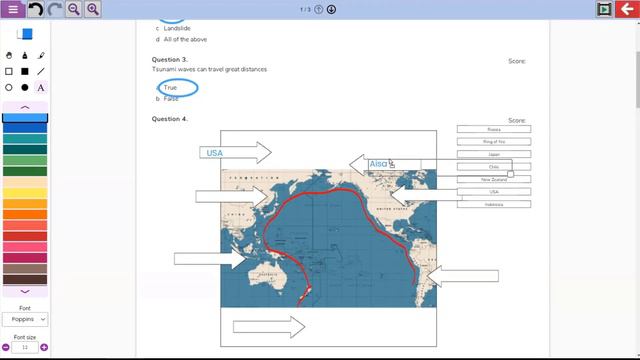
Task: Select the highlighter pen tool
Action: point(41,56)
